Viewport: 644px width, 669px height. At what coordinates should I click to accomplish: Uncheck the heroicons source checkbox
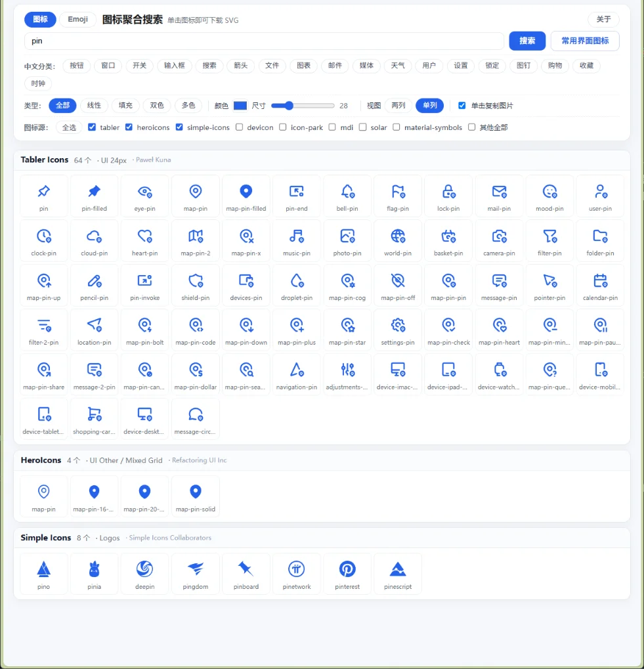[x=129, y=127]
